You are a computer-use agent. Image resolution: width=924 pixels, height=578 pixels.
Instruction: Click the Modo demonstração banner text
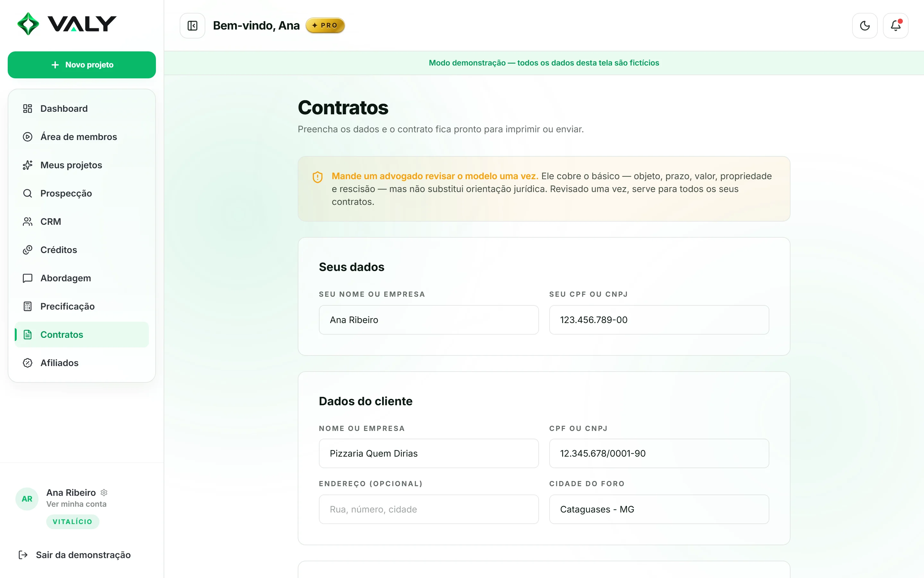tap(544, 63)
